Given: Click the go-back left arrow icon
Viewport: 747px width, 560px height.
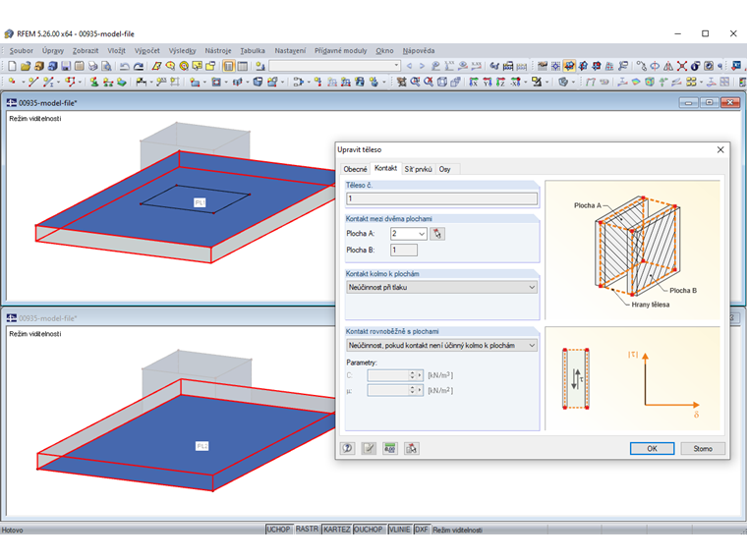Looking at the screenshot, I should pyautogui.click(x=409, y=66).
